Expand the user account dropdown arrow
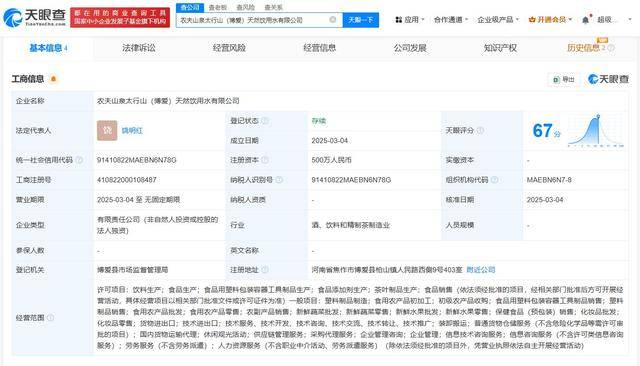Viewport: 640px width, 366px height. pos(630,20)
